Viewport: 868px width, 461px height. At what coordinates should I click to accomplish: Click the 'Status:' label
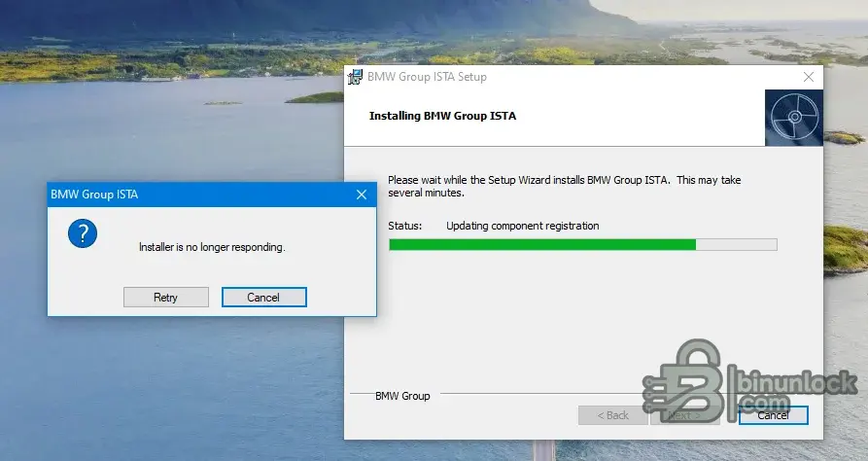[404, 226]
